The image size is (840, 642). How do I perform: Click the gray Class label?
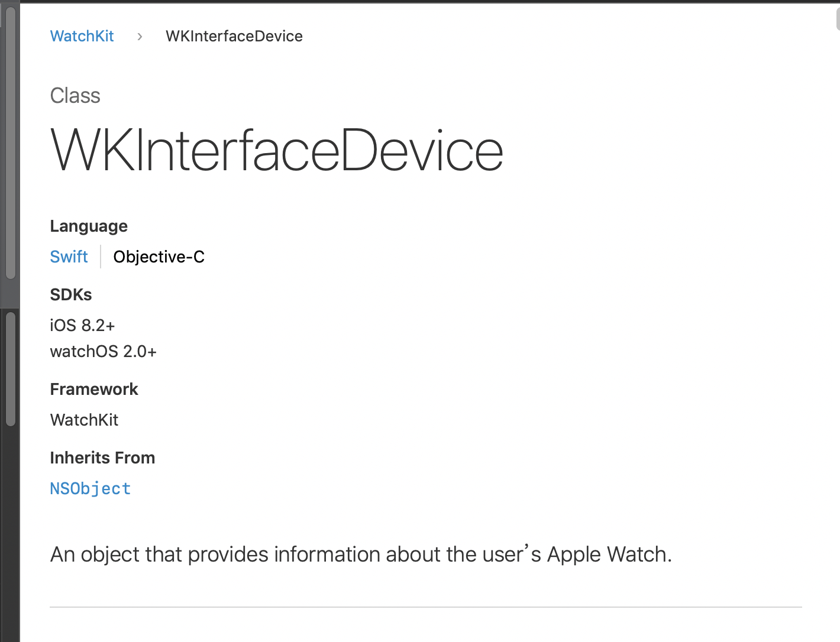(75, 96)
